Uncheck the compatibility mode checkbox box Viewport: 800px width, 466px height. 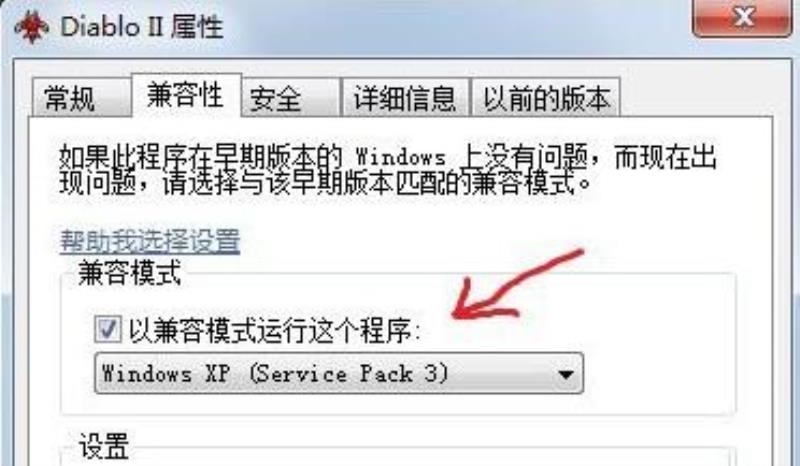[108, 329]
